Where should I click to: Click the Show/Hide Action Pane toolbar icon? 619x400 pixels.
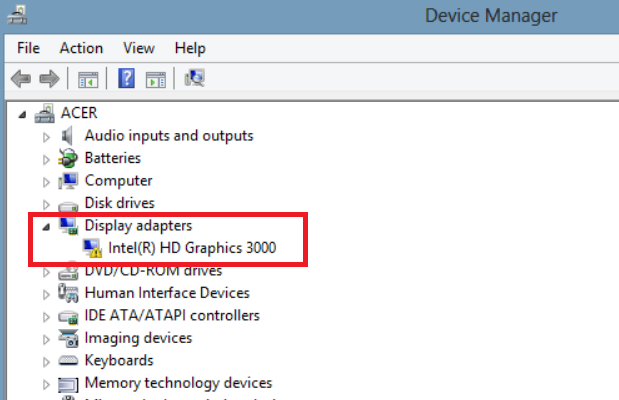pos(156,79)
